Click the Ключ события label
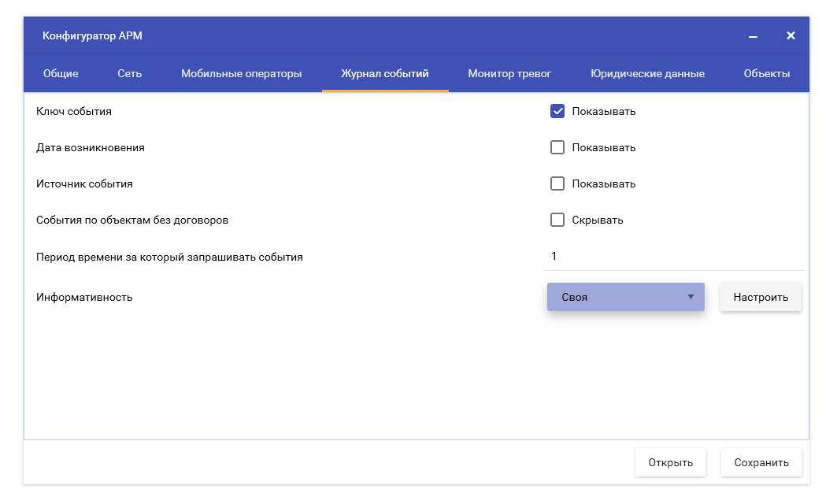The image size is (837, 504). 74,112
